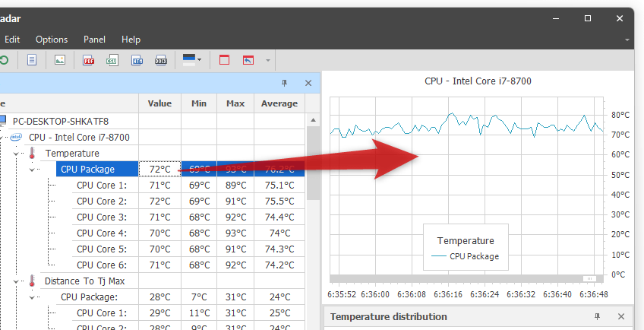Open the Panel menu
Image resolution: width=644 pixels, height=330 pixels.
coord(94,40)
